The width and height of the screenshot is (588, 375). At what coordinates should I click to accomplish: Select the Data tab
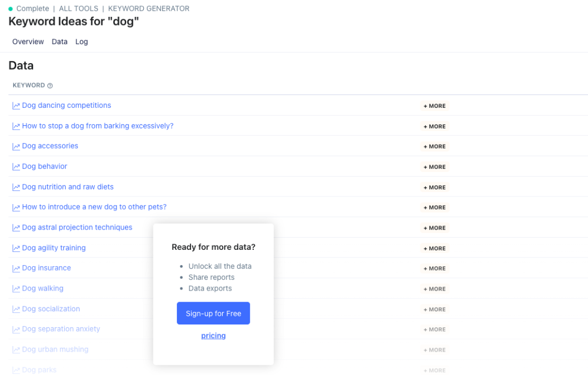pos(60,41)
